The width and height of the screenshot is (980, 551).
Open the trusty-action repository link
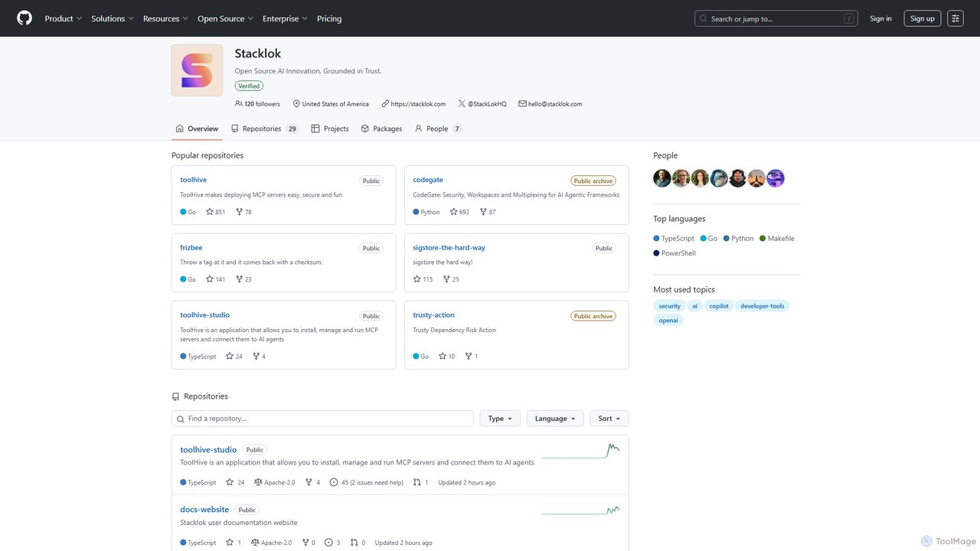[433, 315]
